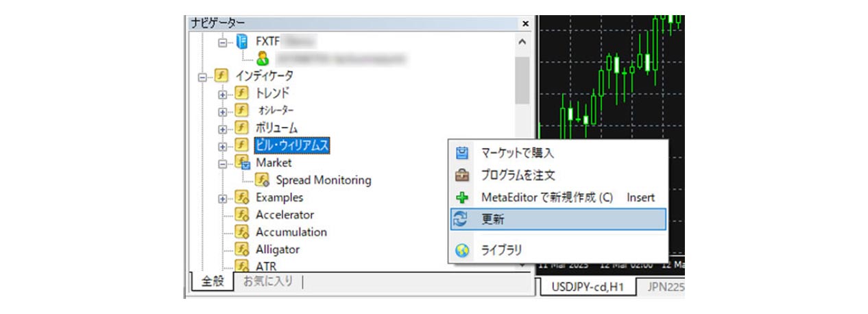
Task: Expand the トレンド indicator folder
Action: tap(222, 94)
